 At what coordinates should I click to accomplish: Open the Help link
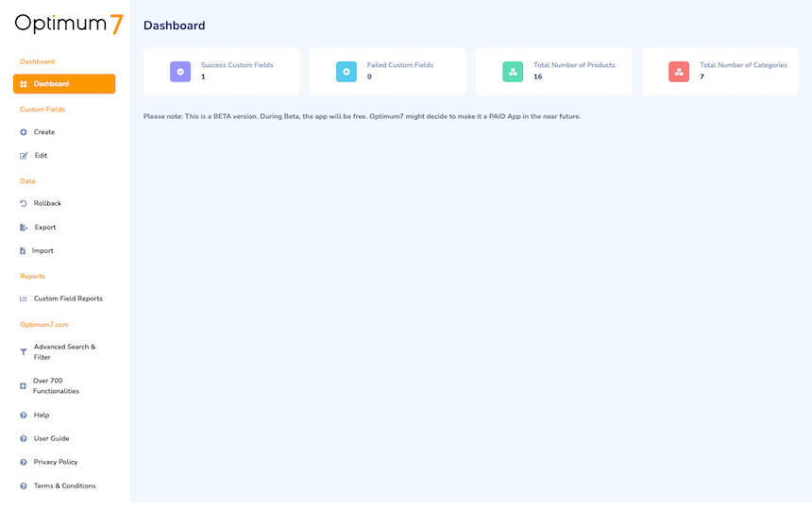coord(42,415)
